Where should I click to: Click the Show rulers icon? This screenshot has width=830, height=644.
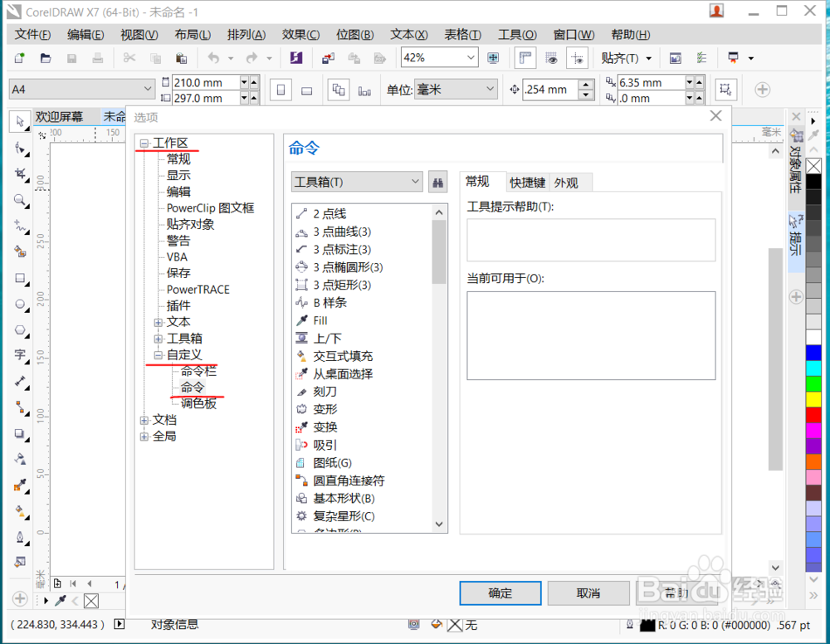pos(525,58)
